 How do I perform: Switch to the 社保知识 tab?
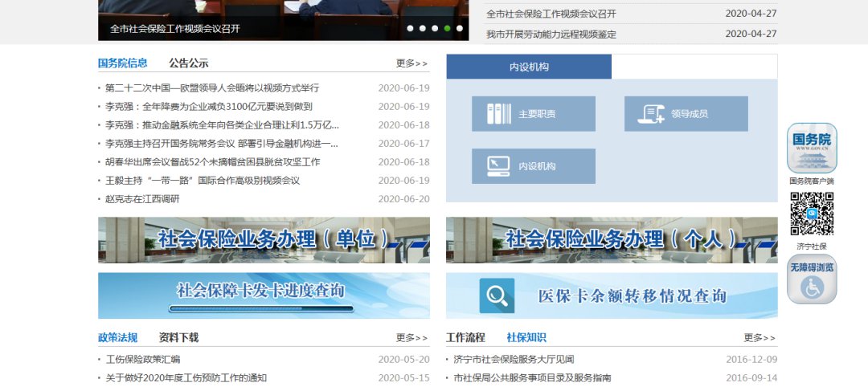point(526,338)
